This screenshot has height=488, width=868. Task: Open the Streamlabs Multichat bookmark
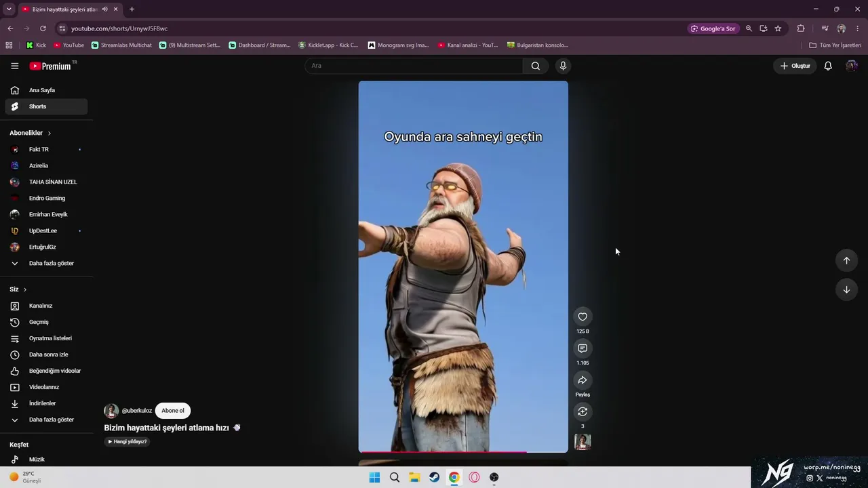point(121,45)
